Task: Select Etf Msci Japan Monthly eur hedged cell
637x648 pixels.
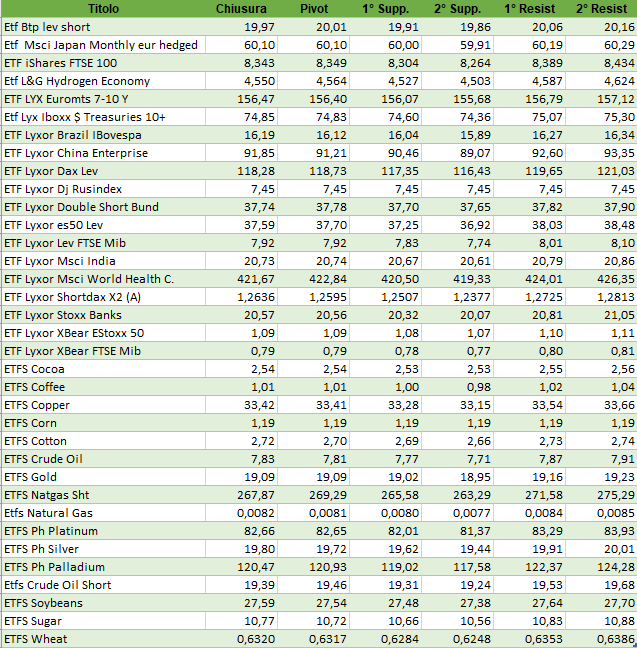Action: pos(103,45)
